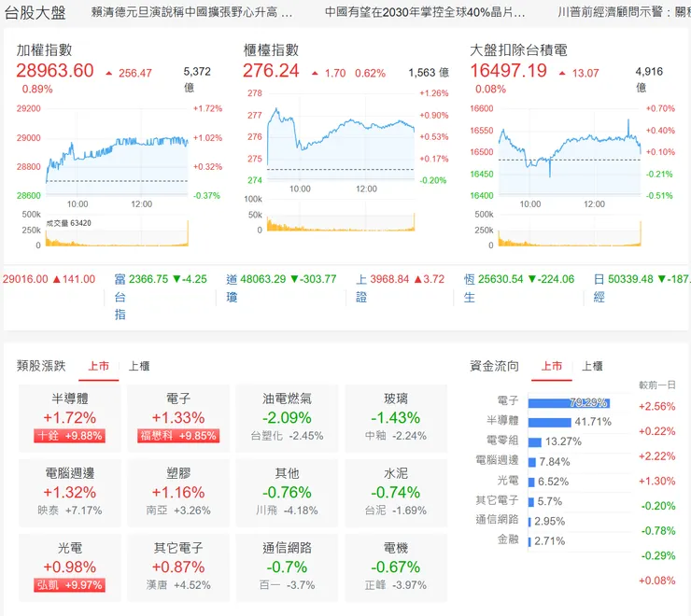
Task: Click the 較前一日 column header
Action: (x=657, y=385)
